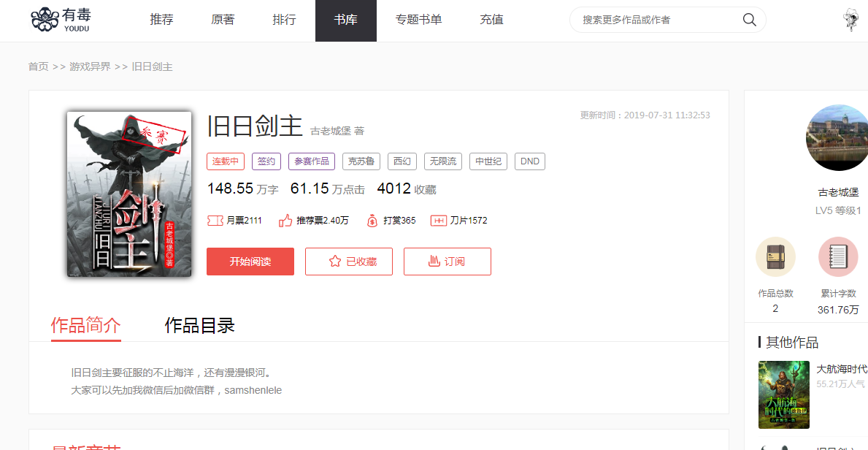Toggle the 签约 contract tag
Screen dimensions: 868x450
(x=266, y=161)
